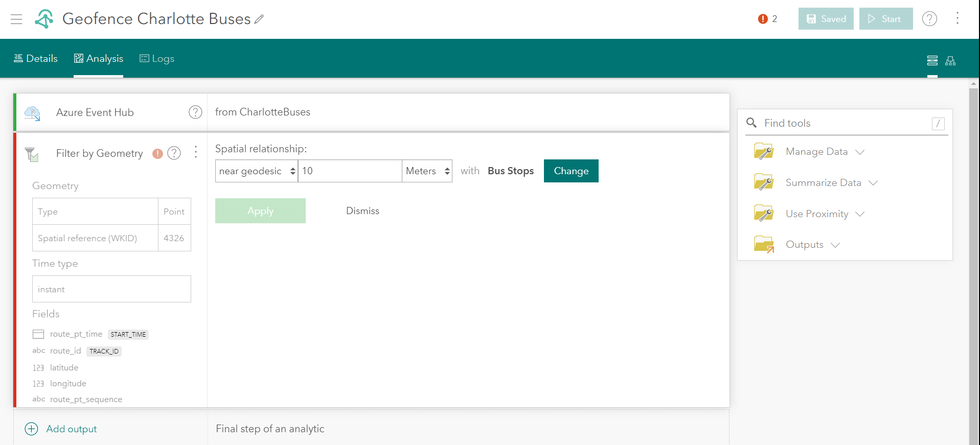The width and height of the screenshot is (980, 445).
Task: Click the latitude field row
Action: pyautogui.click(x=55, y=368)
